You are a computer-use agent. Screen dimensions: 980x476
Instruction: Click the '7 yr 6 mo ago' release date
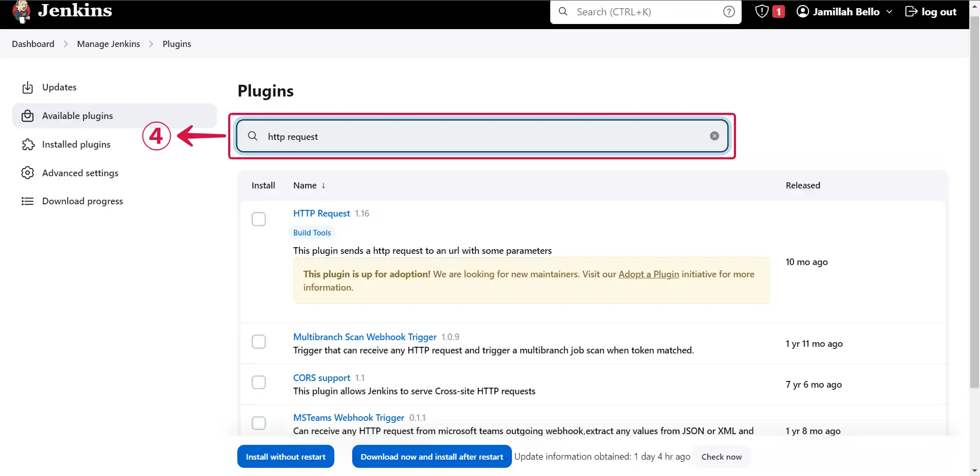coord(814,385)
